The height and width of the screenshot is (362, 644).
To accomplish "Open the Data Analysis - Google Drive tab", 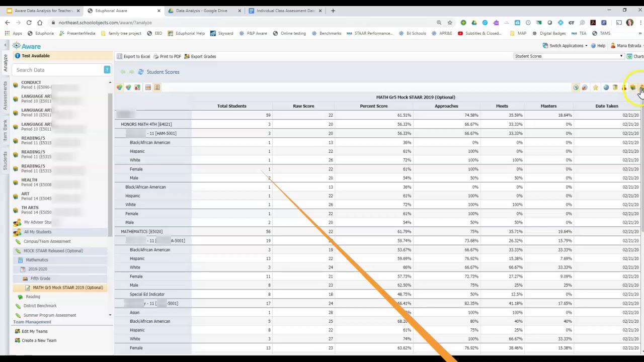I will (x=201, y=11).
